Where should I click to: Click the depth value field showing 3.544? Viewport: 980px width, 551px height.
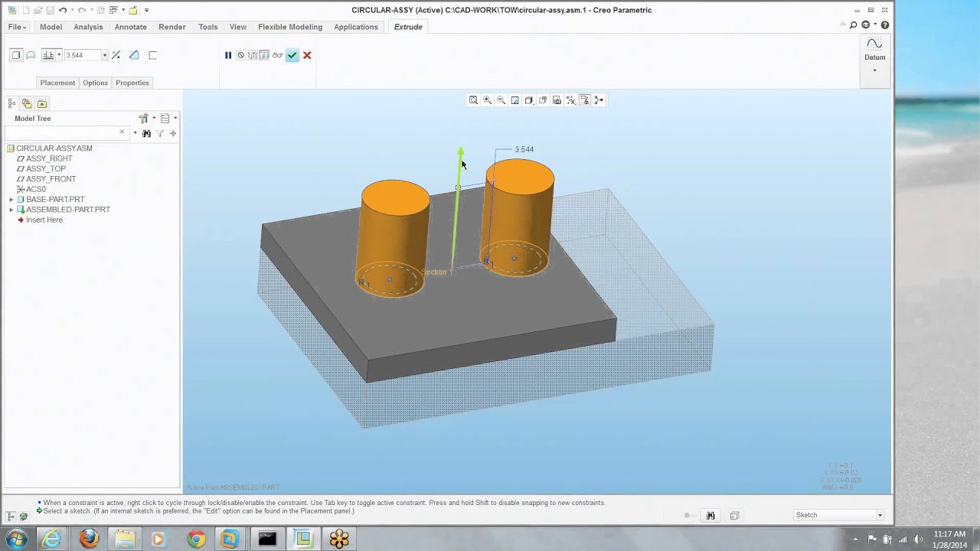pos(83,55)
